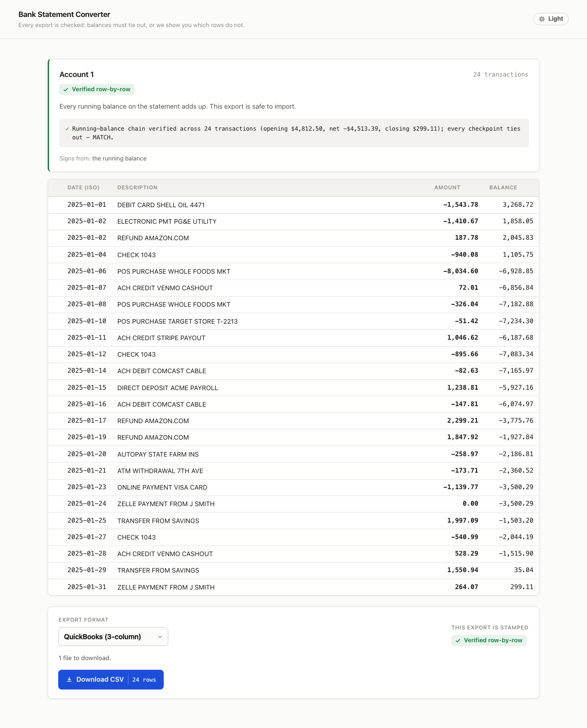Click the download arrow icon
Viewport: 587px width, 728px height.
click(69, 679)
